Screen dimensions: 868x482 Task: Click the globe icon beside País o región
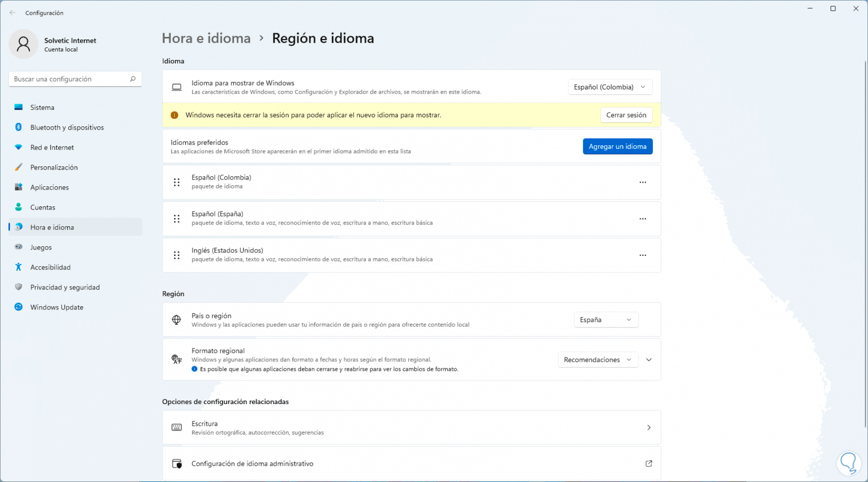point(177,319)
